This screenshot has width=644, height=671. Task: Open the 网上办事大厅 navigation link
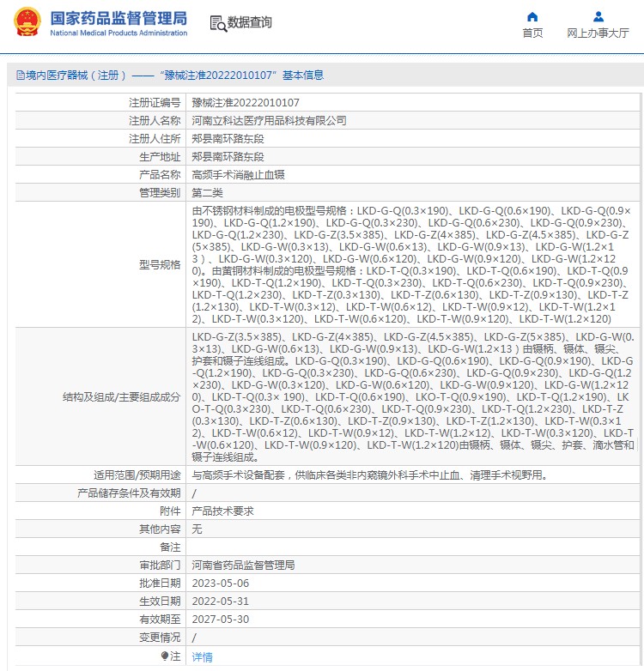(x=598, y=33)
